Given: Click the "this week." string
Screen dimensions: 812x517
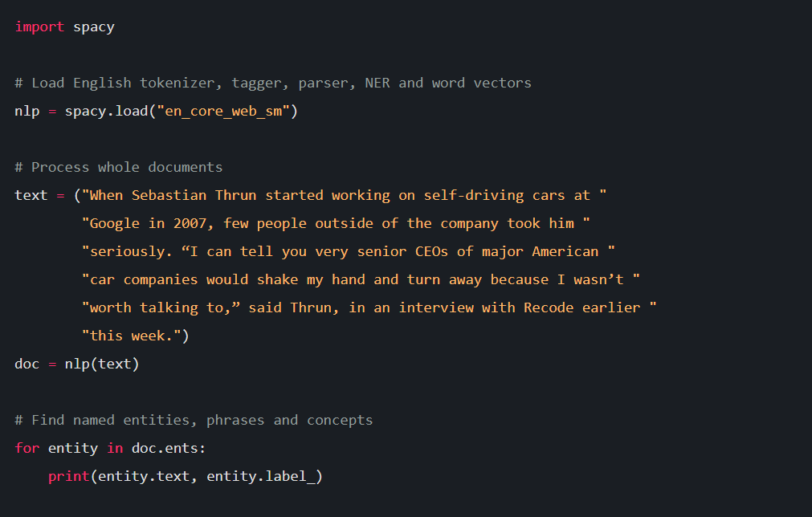Looking at the screenshot, I should pyautogui.click(x=131, y=336).
